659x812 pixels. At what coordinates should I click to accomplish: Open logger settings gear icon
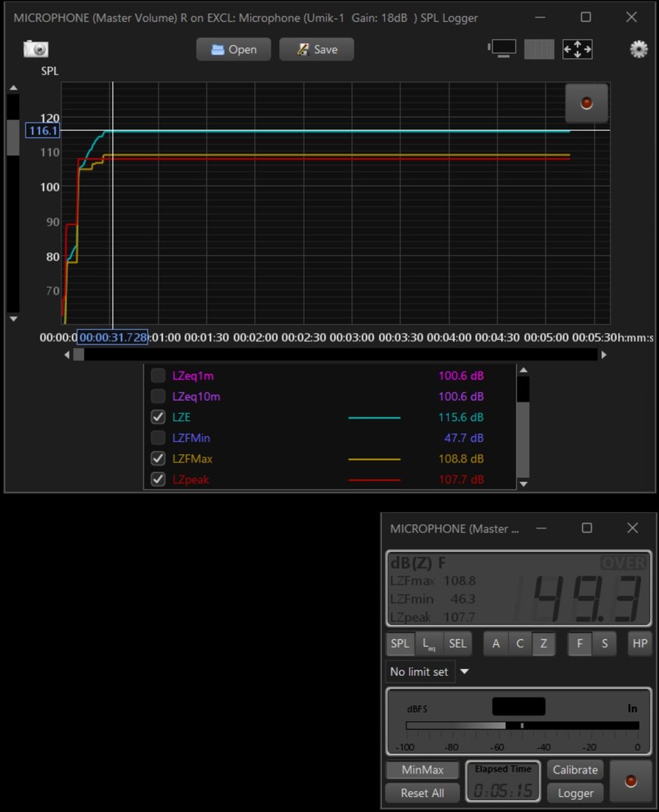click(x=639, y=49)
